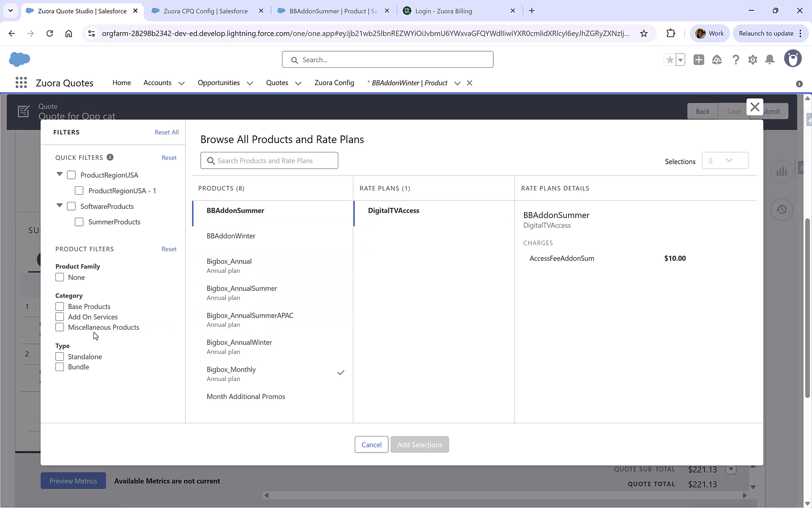Open the notifications bell
Screen dimensions: 812x508
coord(769,59)
